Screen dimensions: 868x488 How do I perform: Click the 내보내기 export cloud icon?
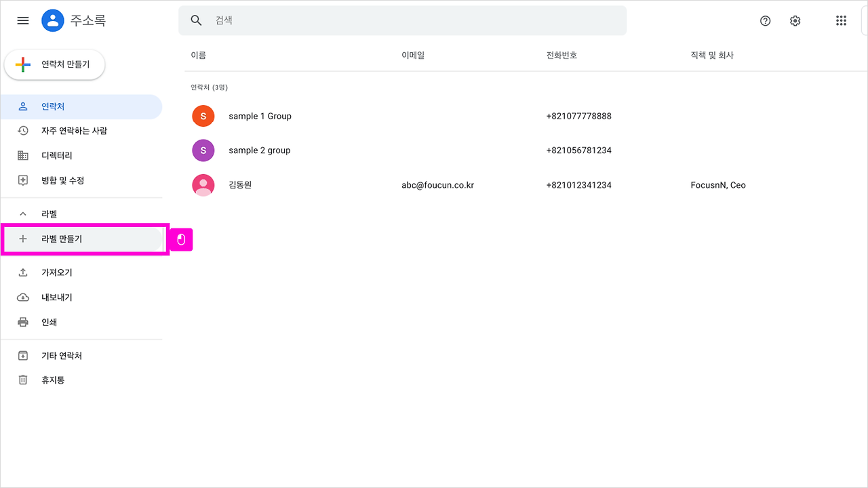[23, 297]
